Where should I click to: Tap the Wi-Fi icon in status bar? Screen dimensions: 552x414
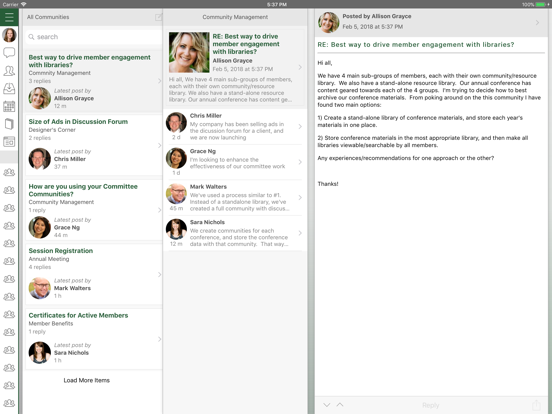23,4
